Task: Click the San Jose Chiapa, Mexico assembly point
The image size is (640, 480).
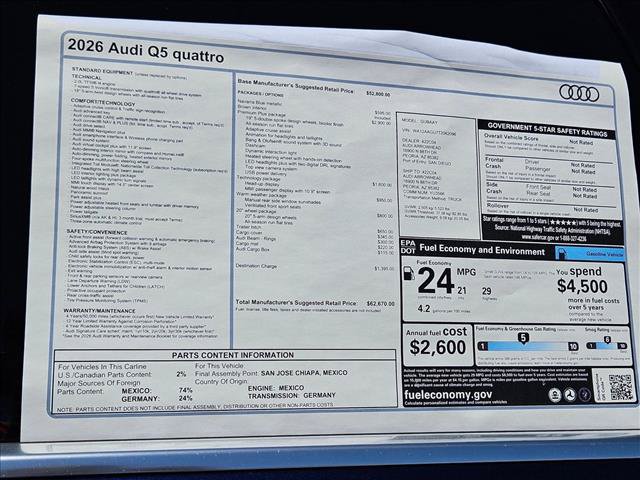Action: tap(304, 373)
